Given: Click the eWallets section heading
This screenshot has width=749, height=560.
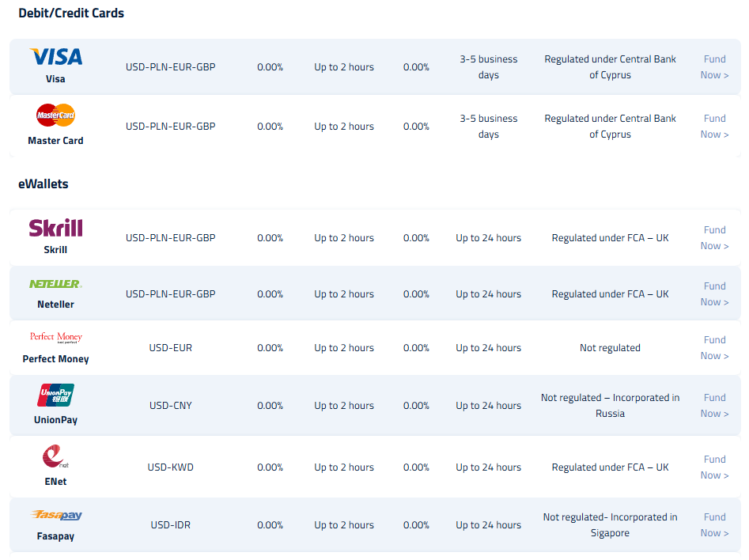Looking at the screenshot, I should coord(44,184).
